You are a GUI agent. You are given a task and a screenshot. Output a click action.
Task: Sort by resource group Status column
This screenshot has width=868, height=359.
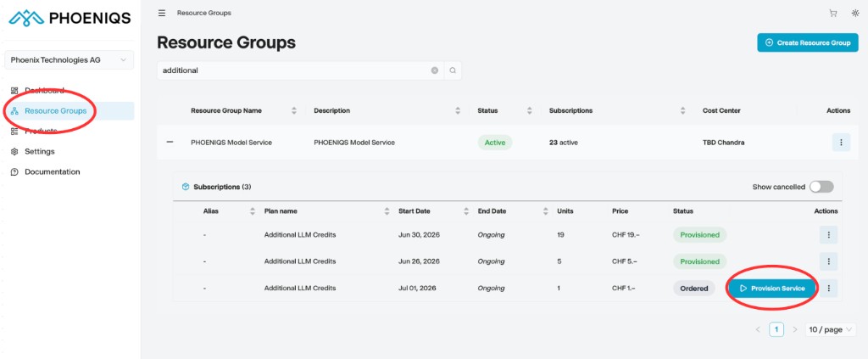click(529, 111)
